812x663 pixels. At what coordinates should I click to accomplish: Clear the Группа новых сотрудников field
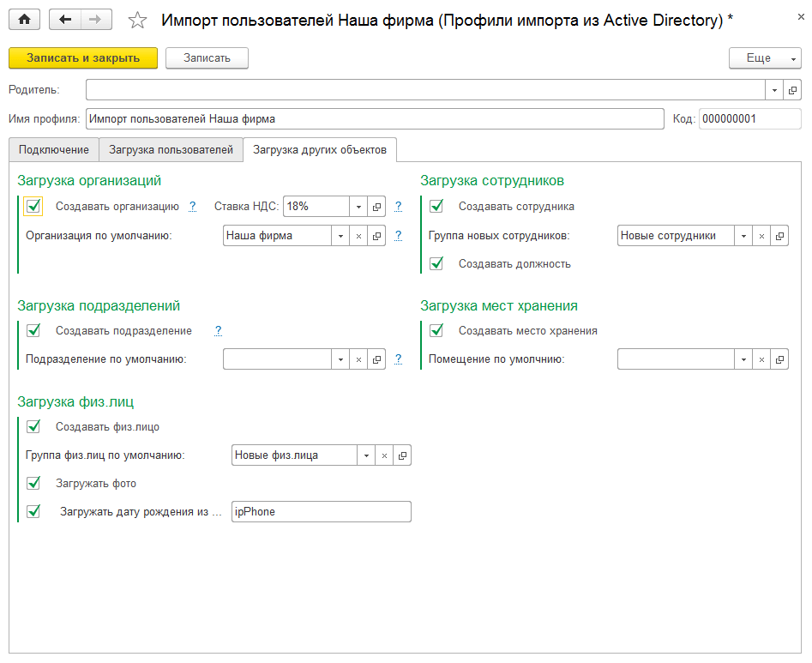pos(761,235)
